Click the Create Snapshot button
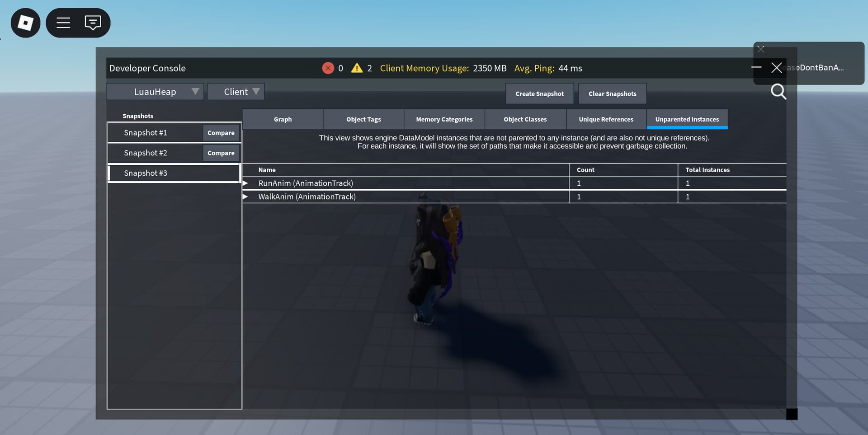Viewport: 868px width, 435px height. point(539,93)
